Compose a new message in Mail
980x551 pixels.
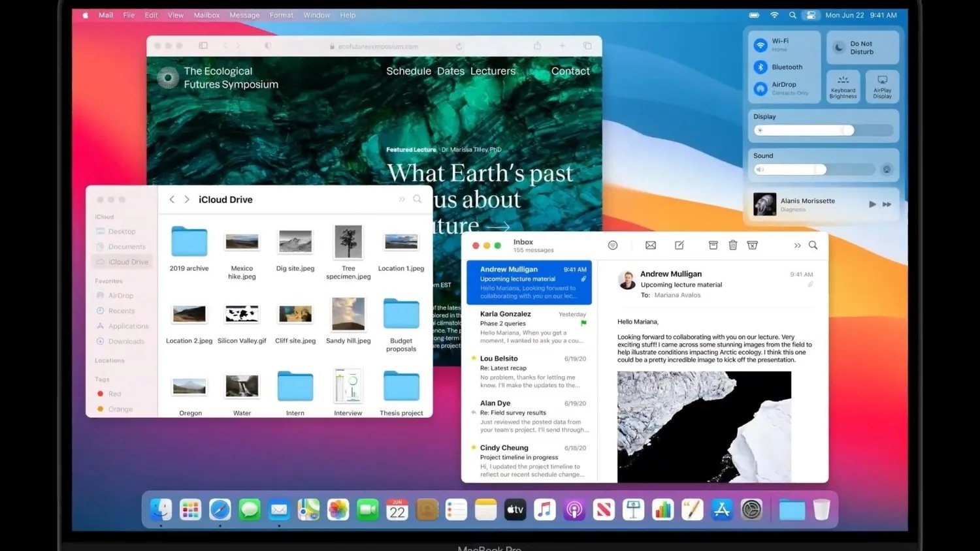(x=679, y=245)
